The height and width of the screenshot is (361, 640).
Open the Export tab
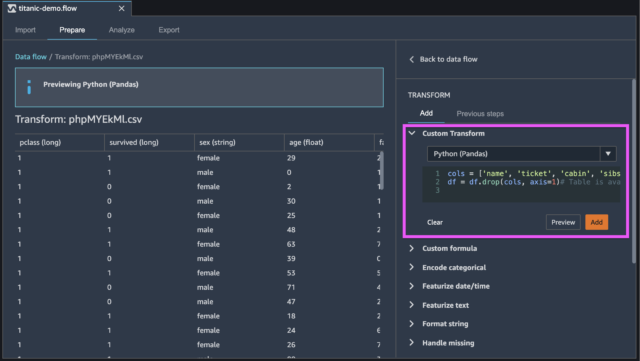click(169, 30)
